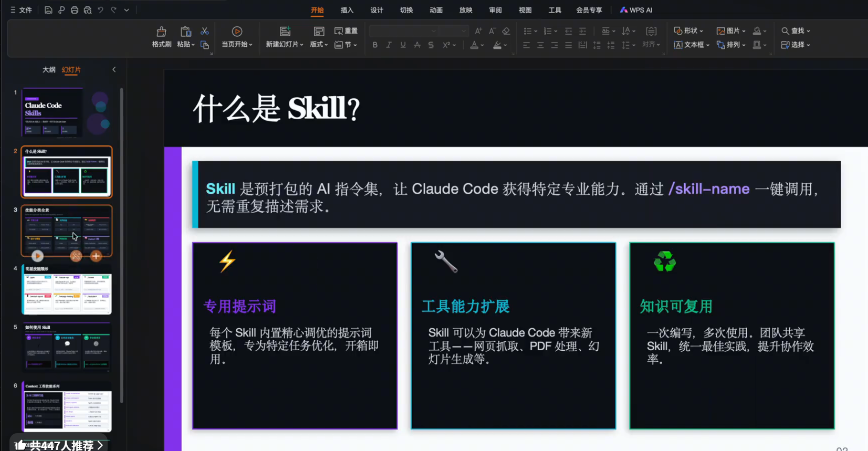Click the Decrease Font Size A- icon

click(x=492, y=31)
